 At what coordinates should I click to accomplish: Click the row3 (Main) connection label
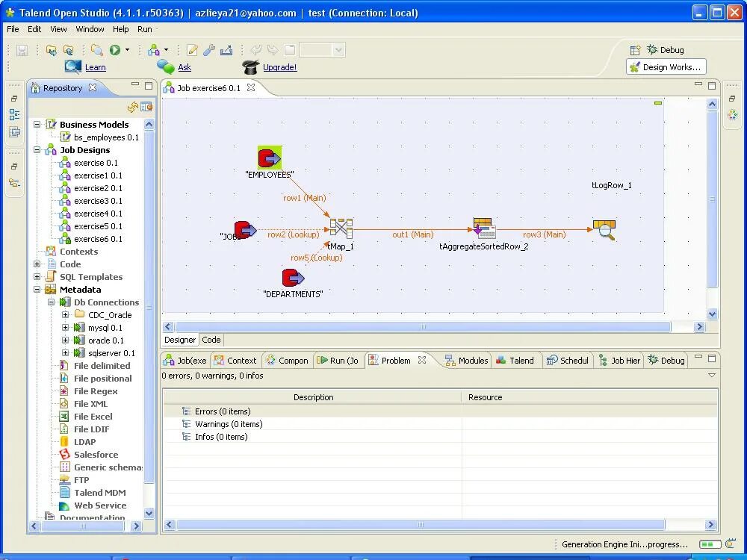tap(544, 234)
